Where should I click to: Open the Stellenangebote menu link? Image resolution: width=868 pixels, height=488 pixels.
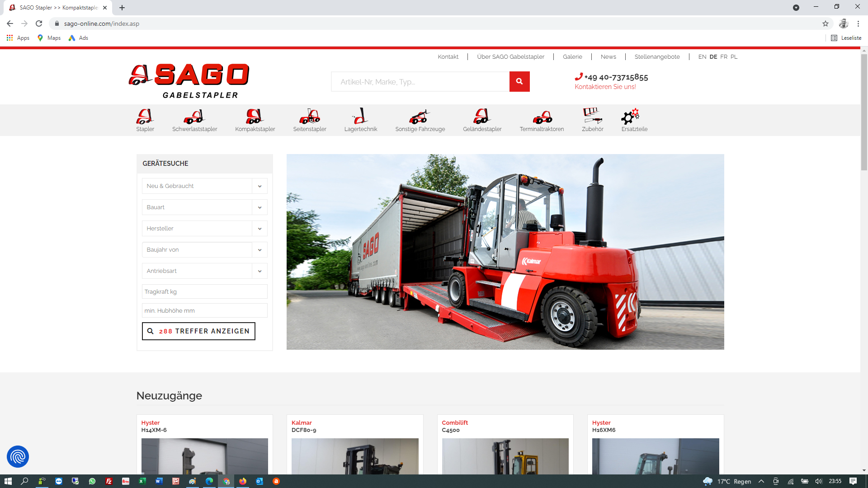[657, 56]
